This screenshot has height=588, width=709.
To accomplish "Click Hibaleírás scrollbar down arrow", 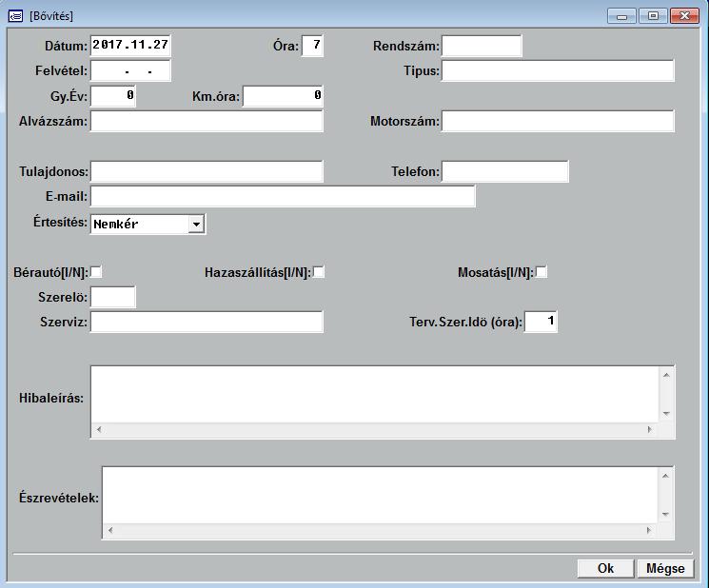I will point(666,414).
